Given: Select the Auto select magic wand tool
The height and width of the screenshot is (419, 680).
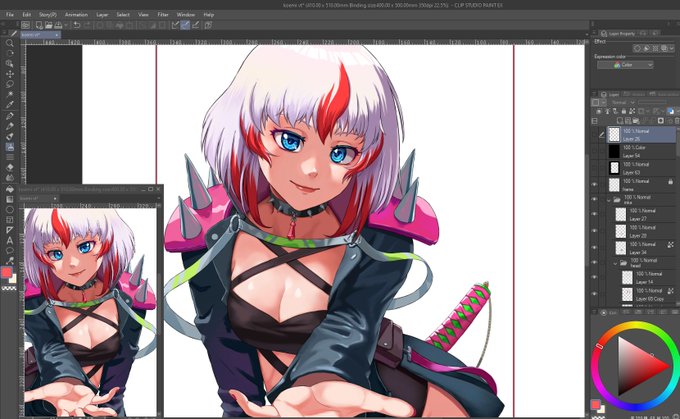Looking at the screenshot, I should pos(10,95).
